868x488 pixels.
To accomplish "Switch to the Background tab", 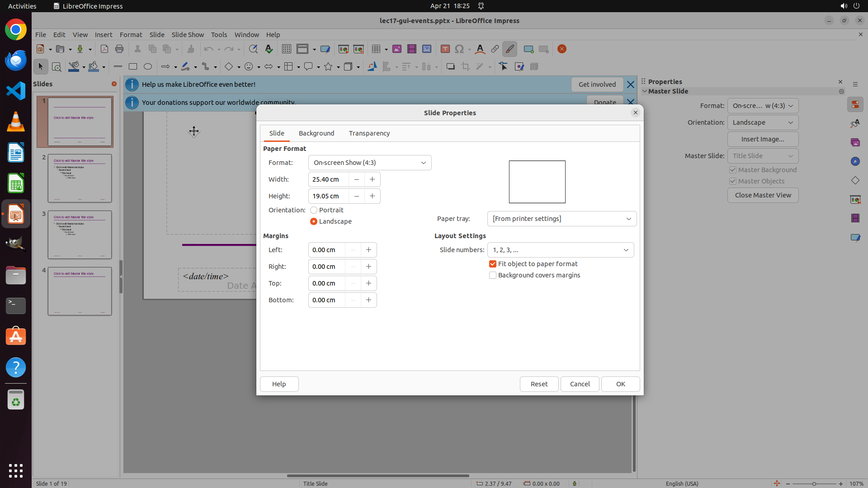I will click(x=316, y=133).
